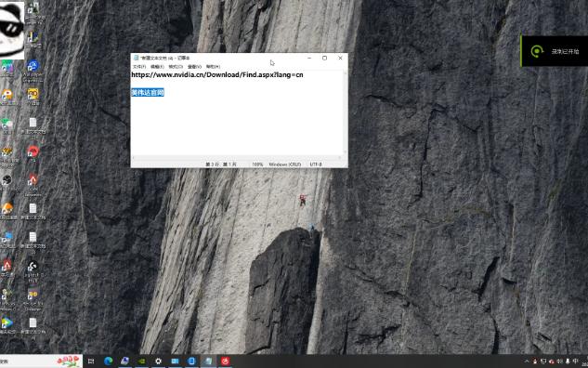
Task: Open the red NetEase Music taskbar icon
Action: (x=225, y=361)
